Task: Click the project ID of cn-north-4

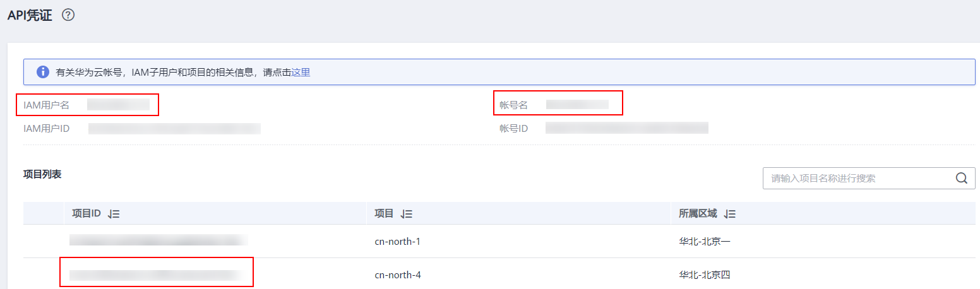Action: 157,274
